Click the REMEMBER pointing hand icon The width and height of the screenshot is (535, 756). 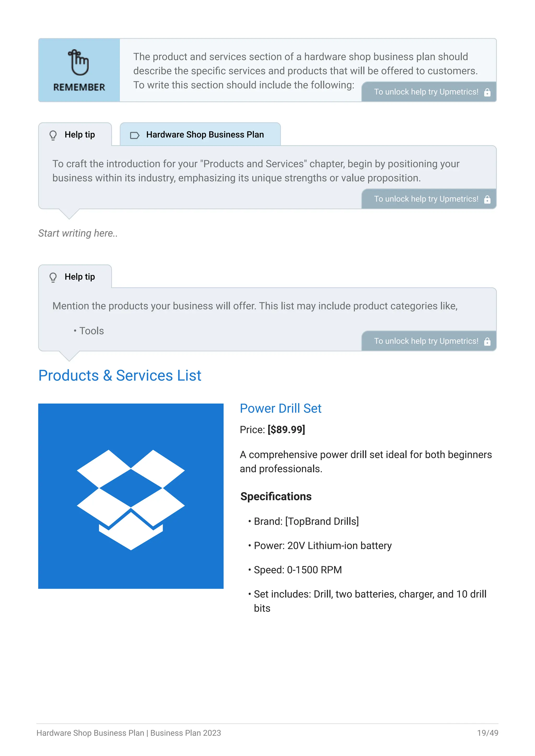coord(78,62)
